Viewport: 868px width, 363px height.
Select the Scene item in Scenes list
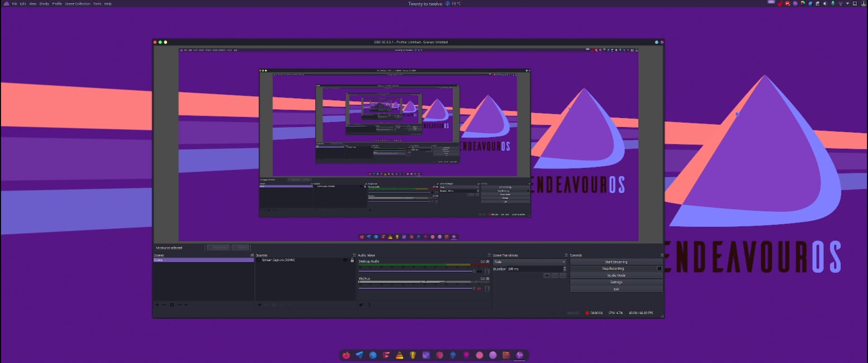pos(203,260)
